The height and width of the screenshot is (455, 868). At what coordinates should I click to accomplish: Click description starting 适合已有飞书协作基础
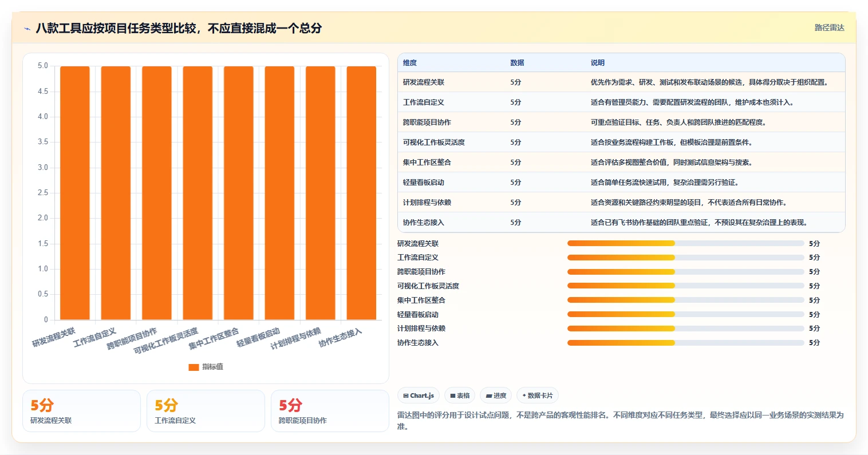pos(699,223)
